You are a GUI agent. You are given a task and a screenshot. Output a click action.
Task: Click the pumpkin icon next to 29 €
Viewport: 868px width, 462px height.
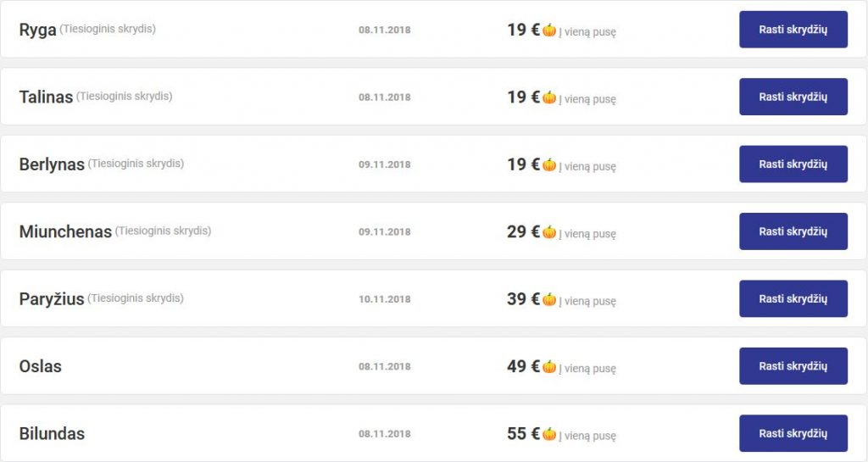tap(549, 231)
